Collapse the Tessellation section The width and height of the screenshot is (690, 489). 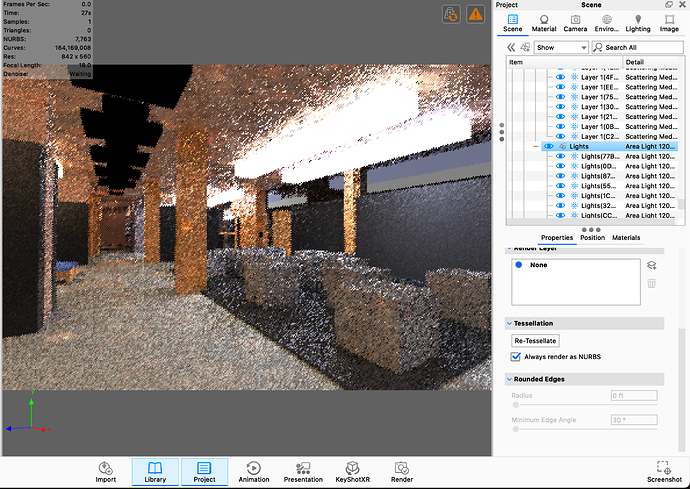point(510,324)
